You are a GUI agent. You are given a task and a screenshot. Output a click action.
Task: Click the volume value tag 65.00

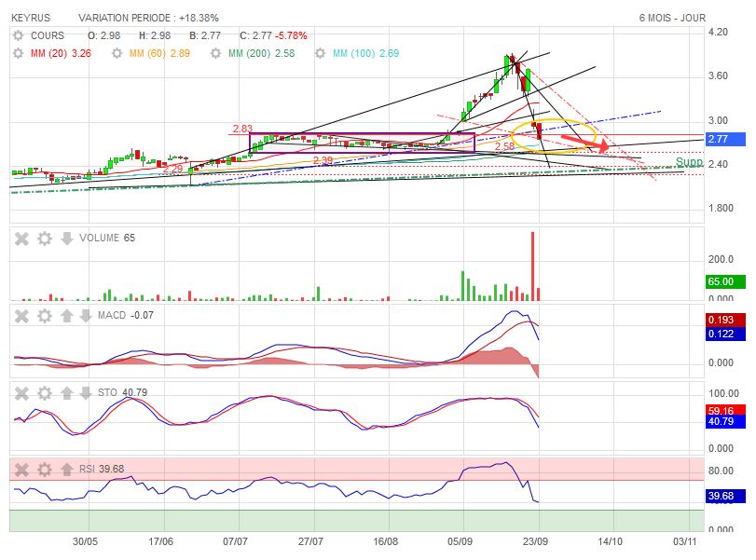point(724,281)
